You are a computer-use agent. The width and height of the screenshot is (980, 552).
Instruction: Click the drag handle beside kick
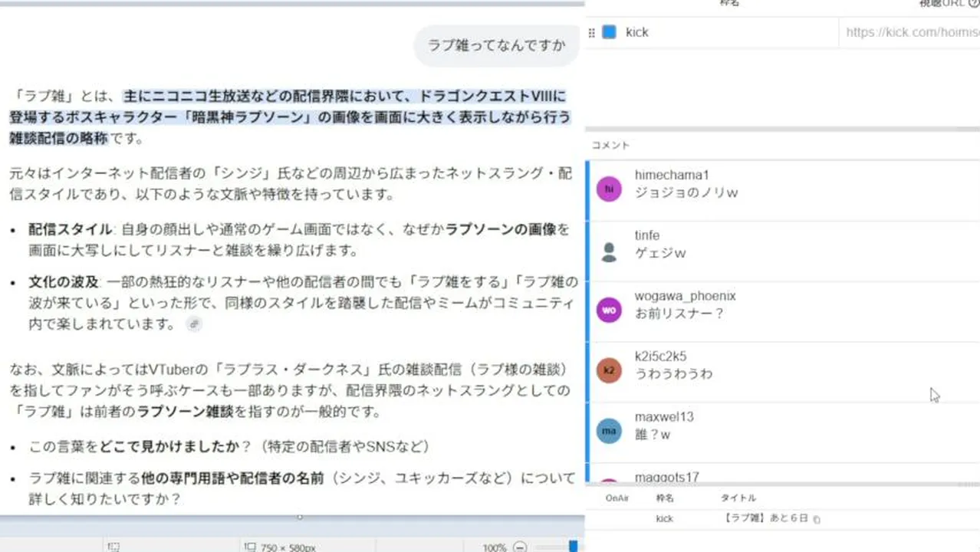tap(591, 32)
